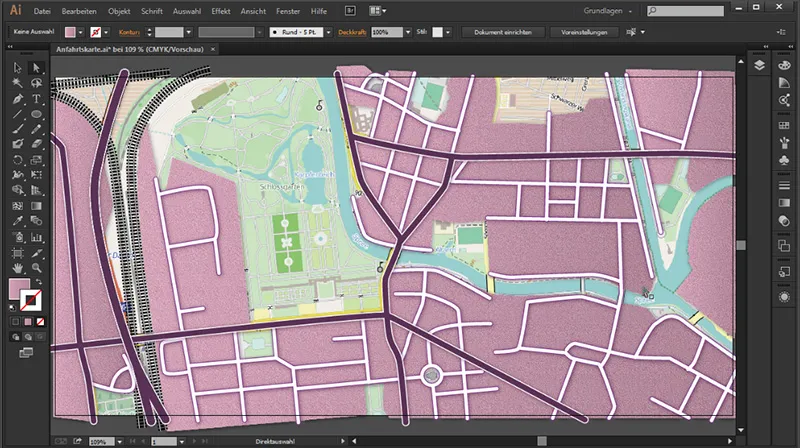The image size is (800, 448).
Task: Open the Transparency panel icon
Action: tap(784, 220)
